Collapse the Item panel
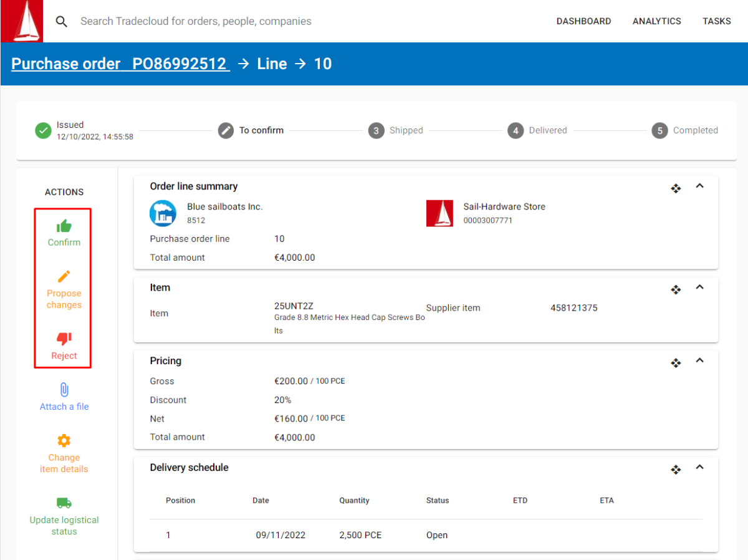The width and height of the screenshot is (748, 560). tap(699, 287)
